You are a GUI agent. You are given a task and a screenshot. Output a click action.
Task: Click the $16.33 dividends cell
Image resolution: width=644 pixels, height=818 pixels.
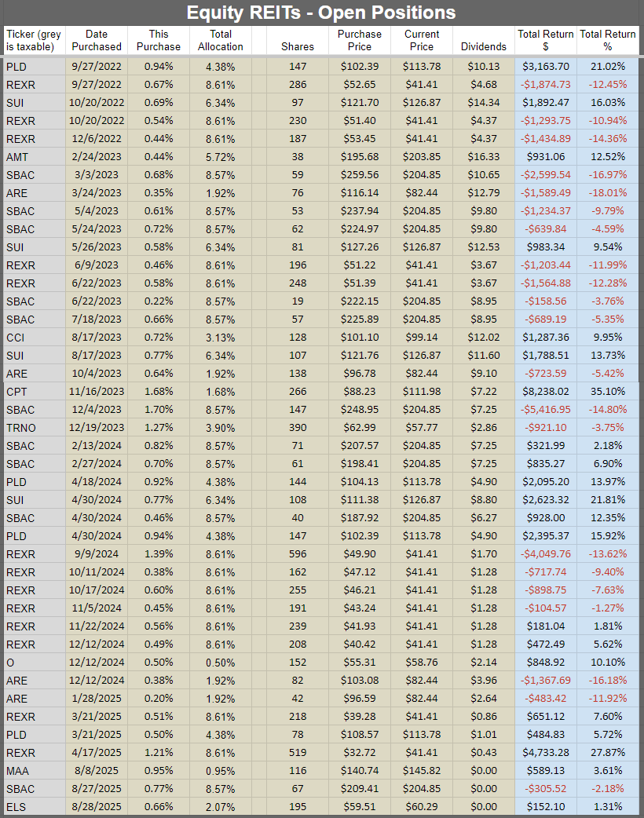coord(483,157)
